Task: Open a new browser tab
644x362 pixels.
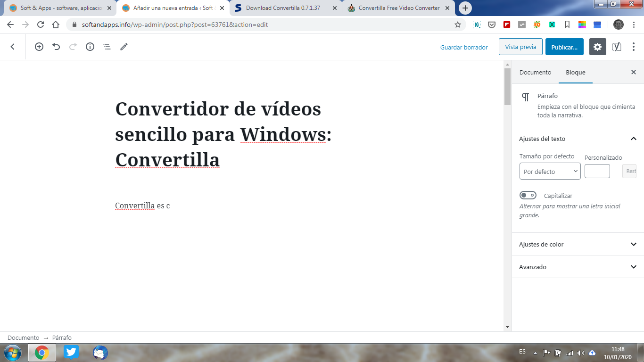Action: (x=465, y=8)
